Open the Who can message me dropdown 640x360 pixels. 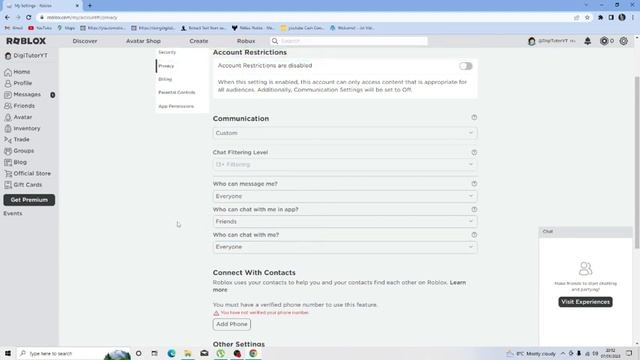pyautogui.click(x=345, y=196)
